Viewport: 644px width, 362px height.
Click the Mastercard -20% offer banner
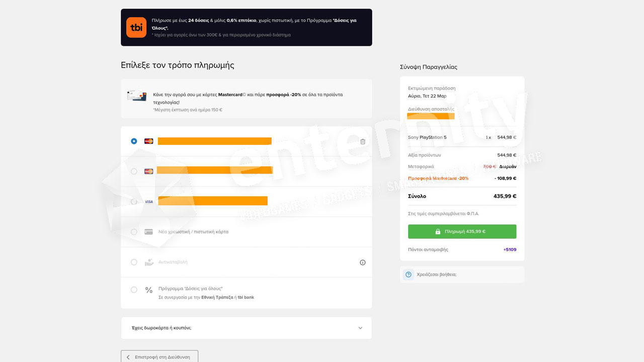(x=247, y=99)
